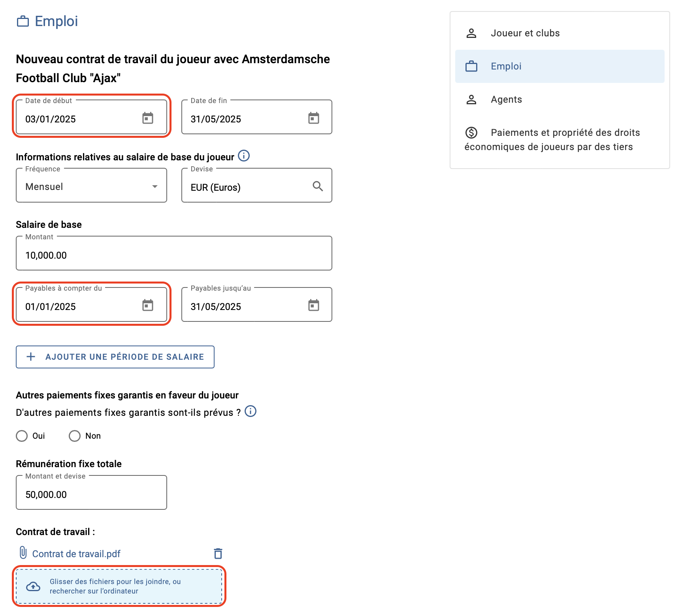Open calendar for Payables à compter du

[148, 305]
